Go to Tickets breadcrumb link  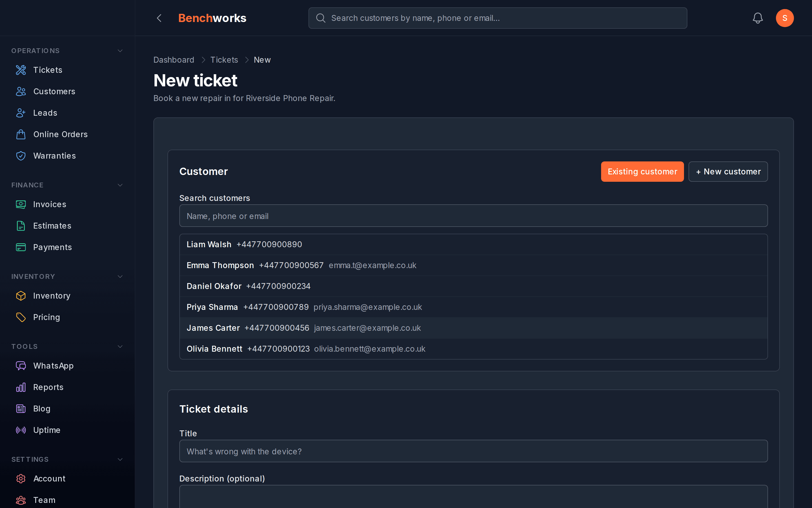click(224, 60)
